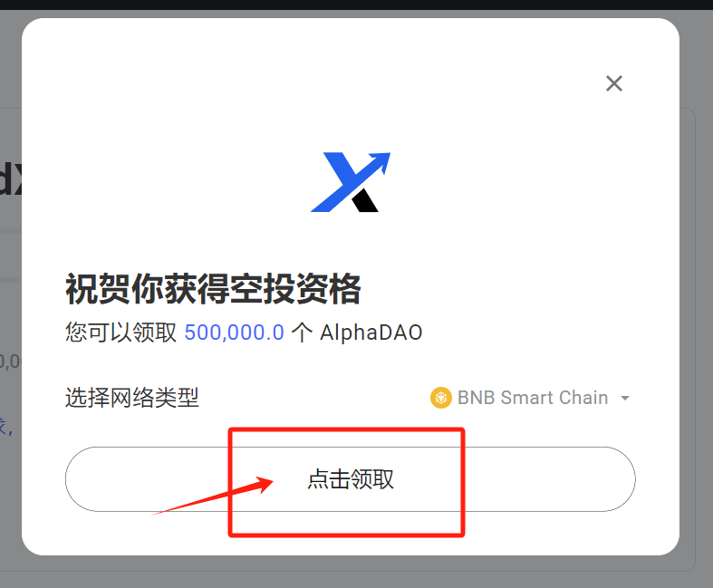Open the BNB Smart Chain network selector
The height and width of the screenshot is (588, 713).
(x=530, y=398)
